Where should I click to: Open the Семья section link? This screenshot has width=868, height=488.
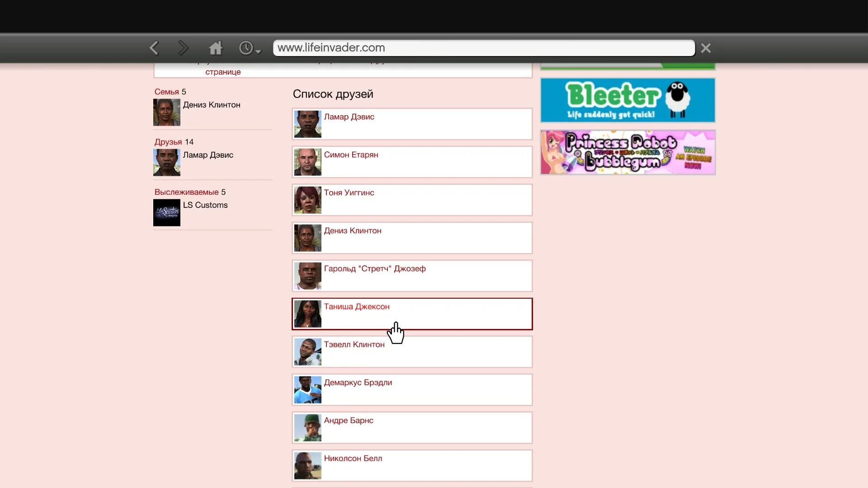[x=166, y=92]
